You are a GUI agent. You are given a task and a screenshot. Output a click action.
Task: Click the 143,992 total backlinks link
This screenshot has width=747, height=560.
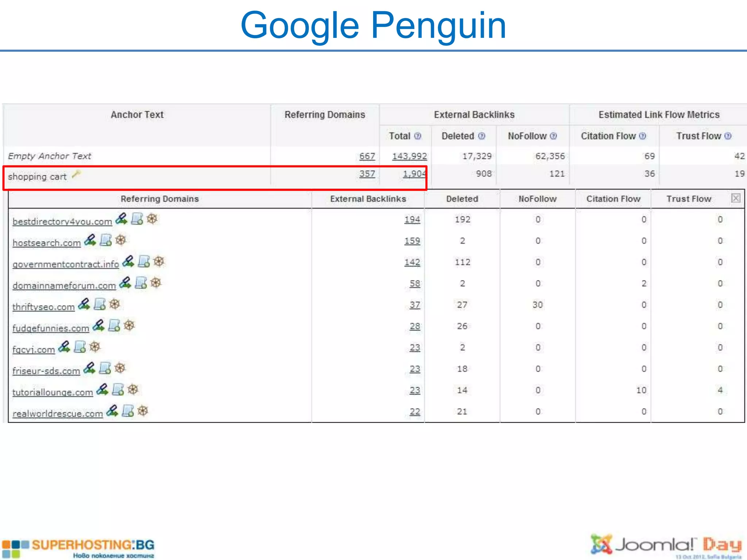point(410,156)
